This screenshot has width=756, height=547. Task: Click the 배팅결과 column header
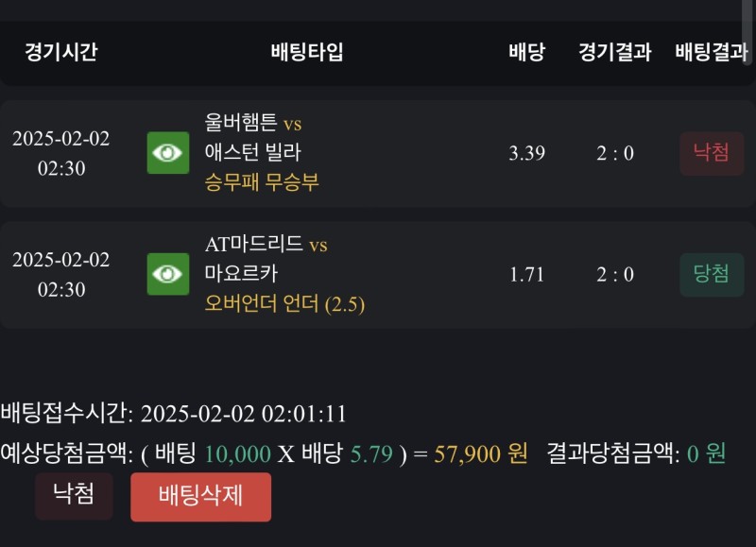(x=712, y=52)
